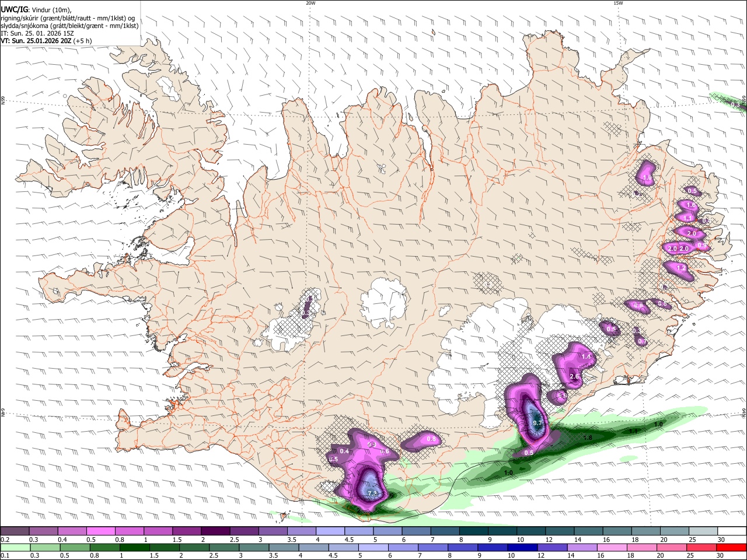Screen dimensions: 747x560
Task: Click upper legend swatch between 6 and 7
Action: pos(416,531)
